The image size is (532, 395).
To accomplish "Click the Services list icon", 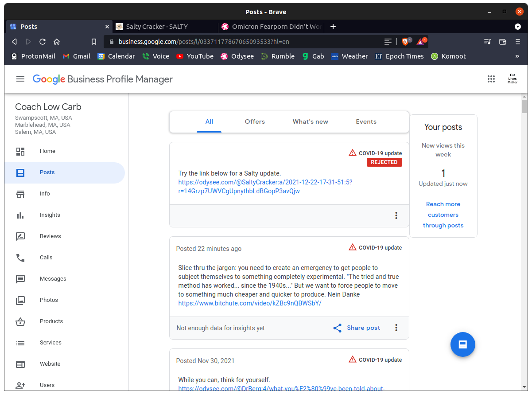I will pyautogui.click(x=20, y=343).
